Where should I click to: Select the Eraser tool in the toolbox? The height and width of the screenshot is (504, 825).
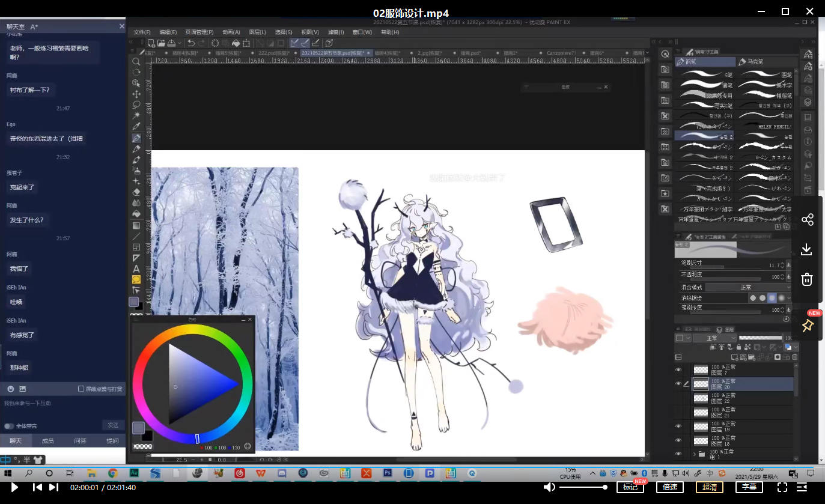136,192
